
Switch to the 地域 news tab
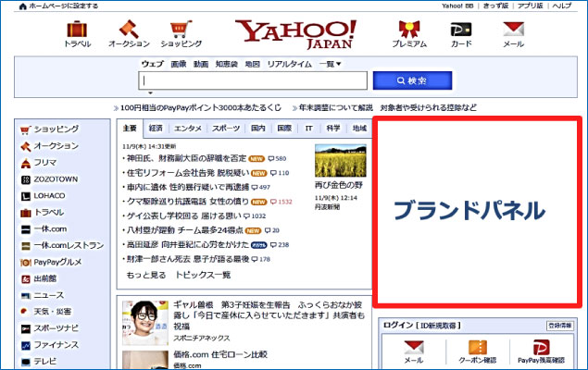[359, 129]
